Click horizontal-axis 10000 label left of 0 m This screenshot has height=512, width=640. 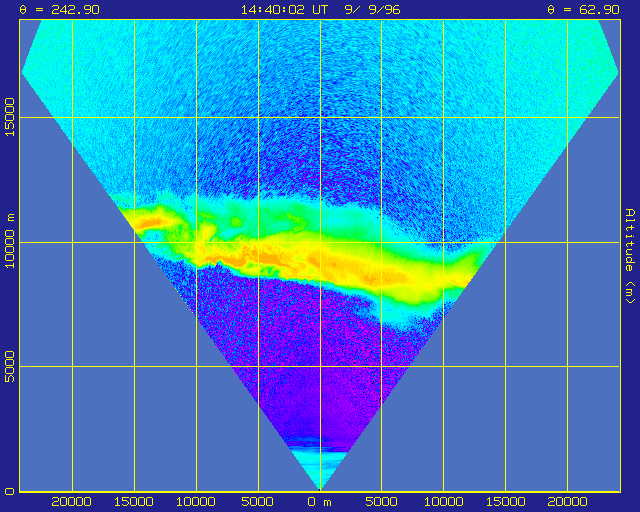[x=196, y=502]
